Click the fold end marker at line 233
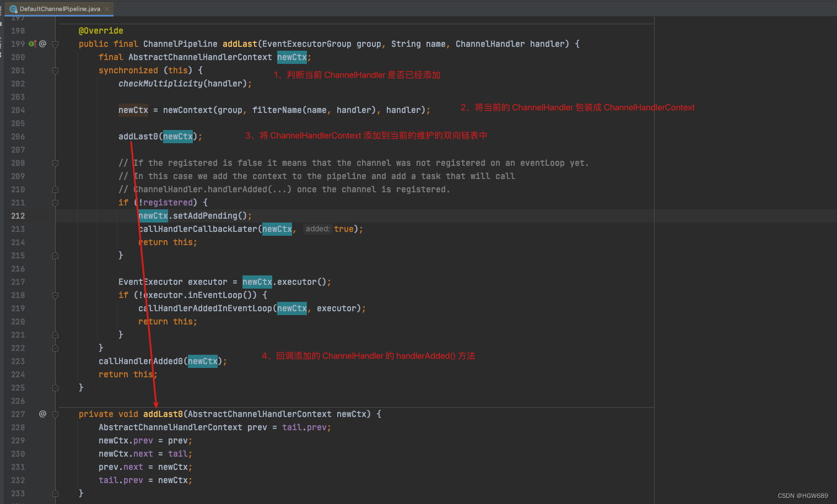This screenshot has height=504, width=837. pyautogui.click(x=55, y=494)
